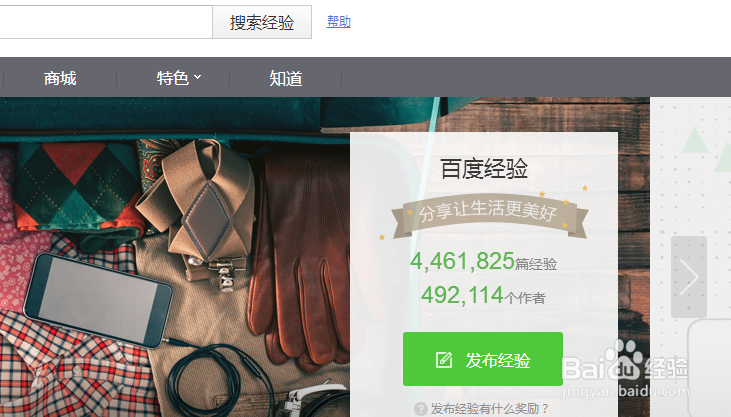Screen dimensions: 731x417
Task: Open the 帮助 help link
Action: coord(338,21)
